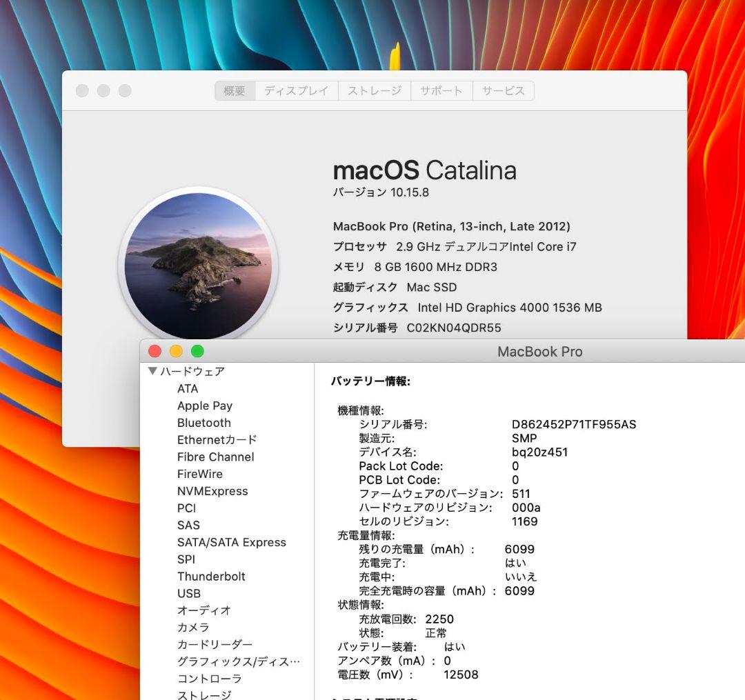Image resolution: width=745 pixels, height=700 pixels.
Task: Open the ストレージ tab
Action: pos(375,91)
